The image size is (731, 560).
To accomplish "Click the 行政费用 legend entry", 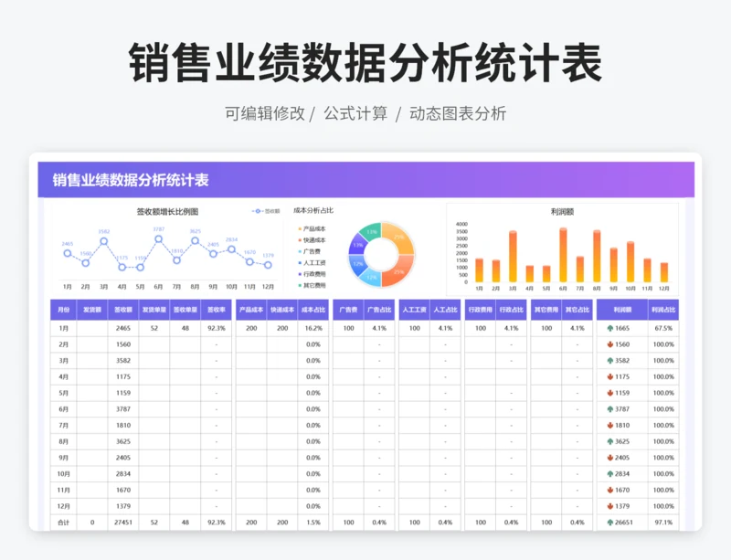I will tap(312, 274).
